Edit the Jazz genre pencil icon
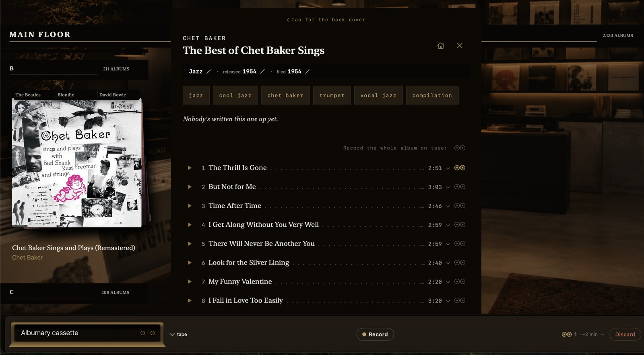 208,71
